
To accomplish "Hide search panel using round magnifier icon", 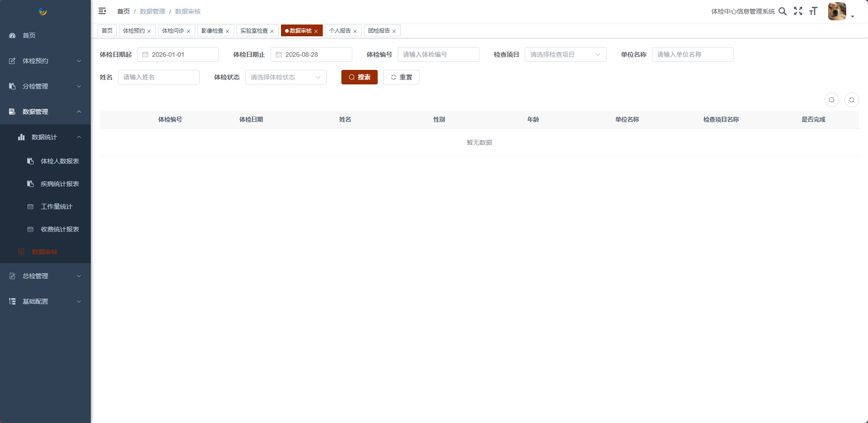I will 832,100.
